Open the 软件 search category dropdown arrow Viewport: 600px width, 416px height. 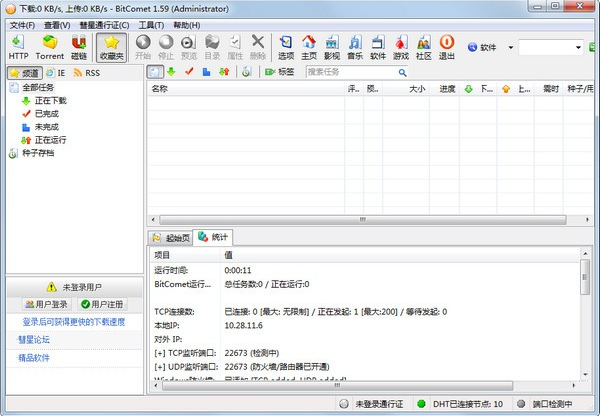(510, 47)
